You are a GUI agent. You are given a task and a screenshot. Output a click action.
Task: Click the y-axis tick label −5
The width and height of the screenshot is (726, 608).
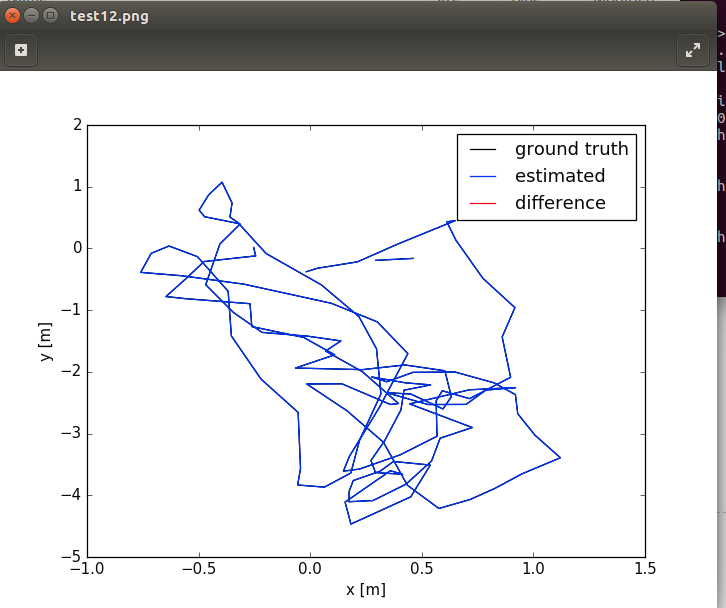tap(70, 557)
